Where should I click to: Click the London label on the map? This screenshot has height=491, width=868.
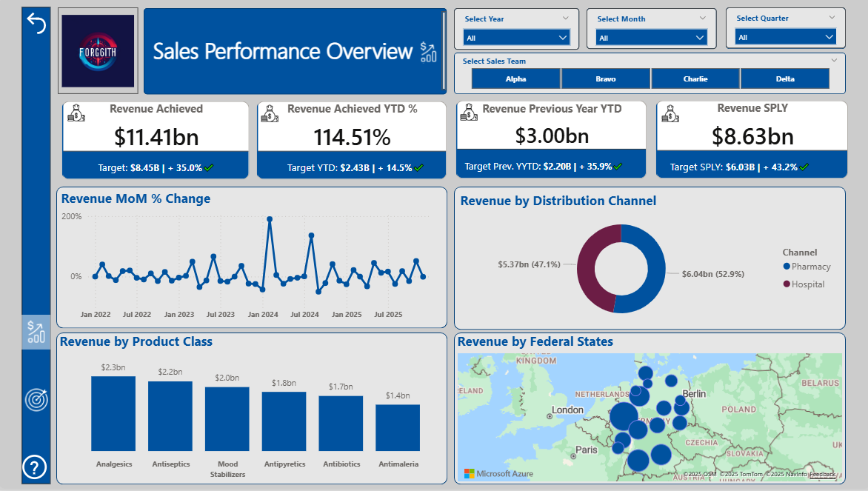coord(567,410)
